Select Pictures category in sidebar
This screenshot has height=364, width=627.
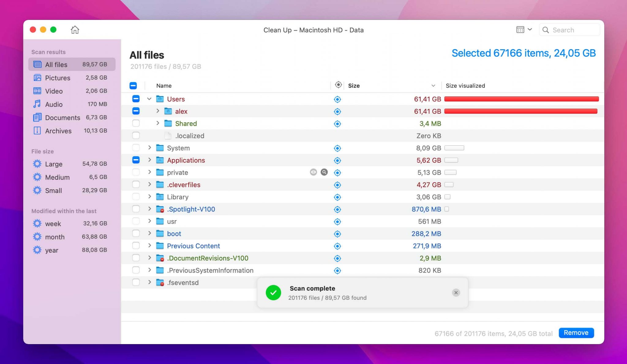point(72,78)
